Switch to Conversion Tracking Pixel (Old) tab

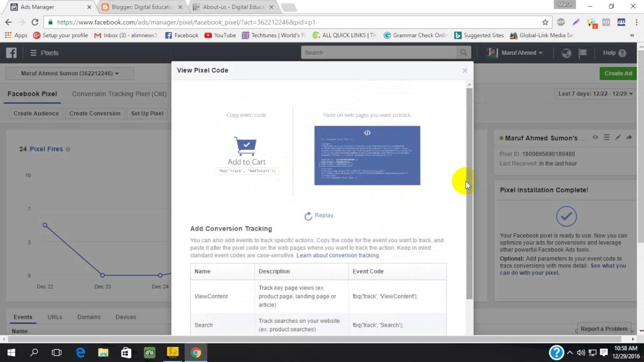pyautogui.click(x=119, y=94)
